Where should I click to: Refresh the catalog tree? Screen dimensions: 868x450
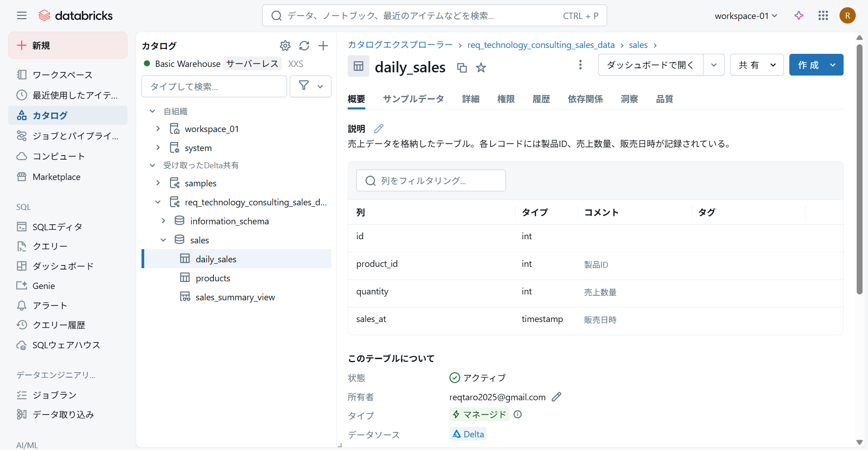(x=304, y=46)
